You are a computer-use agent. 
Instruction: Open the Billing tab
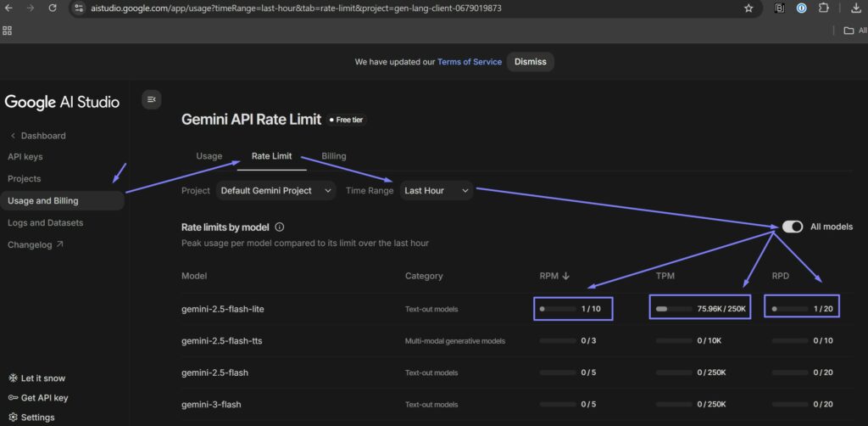(333, 156)
